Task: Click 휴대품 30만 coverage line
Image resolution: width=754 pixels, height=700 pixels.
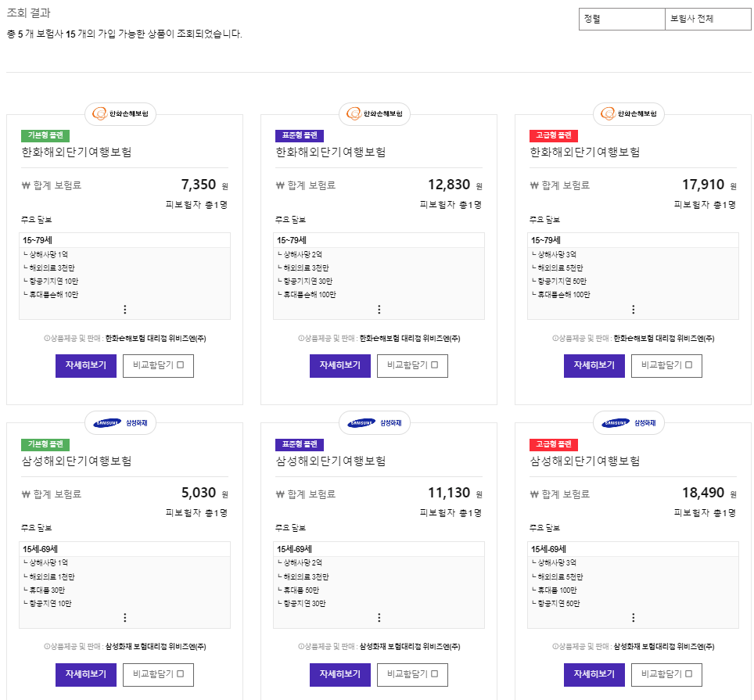Action: [x=47, y=590]
